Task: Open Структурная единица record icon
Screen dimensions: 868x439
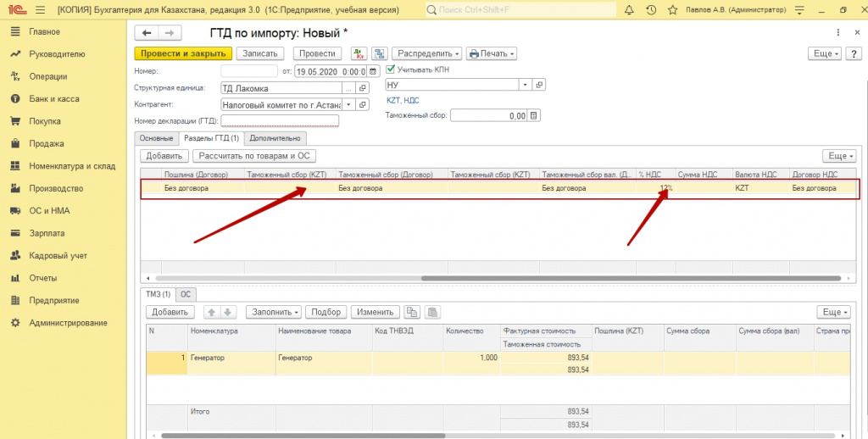Action: (363, 88)
